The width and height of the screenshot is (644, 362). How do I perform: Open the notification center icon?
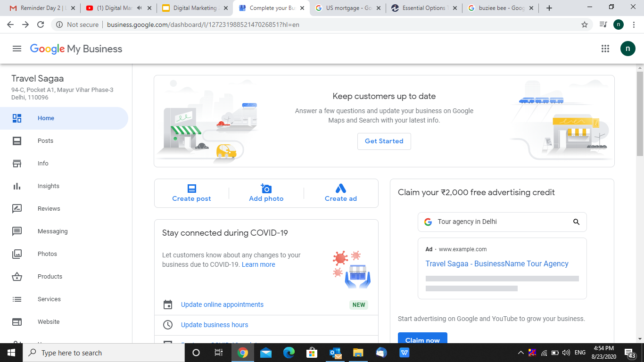[629, 353]
